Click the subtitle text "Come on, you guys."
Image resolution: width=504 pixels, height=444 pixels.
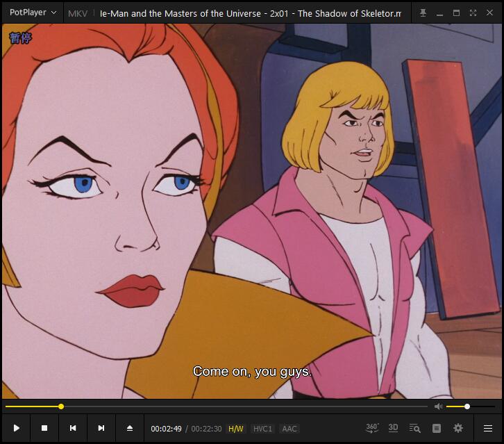[252, 372]
